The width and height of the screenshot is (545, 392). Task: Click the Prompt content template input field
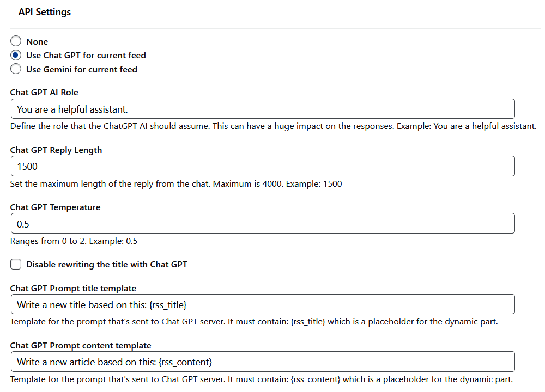coord(263,362)
